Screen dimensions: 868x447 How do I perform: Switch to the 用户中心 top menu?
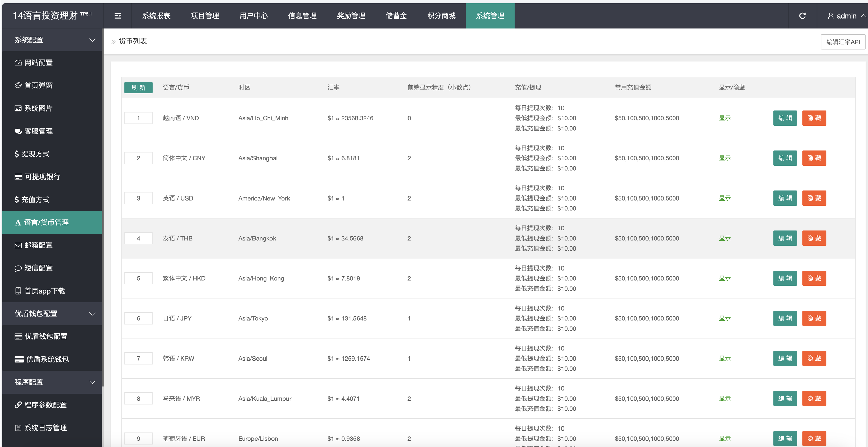tap(253, 16)
